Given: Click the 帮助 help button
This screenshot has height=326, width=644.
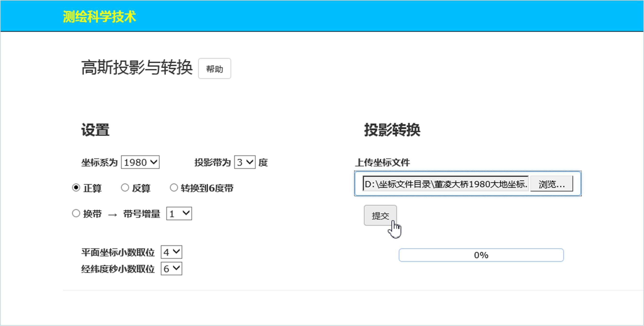Looking at the screenshot, I should pos(214,69).
